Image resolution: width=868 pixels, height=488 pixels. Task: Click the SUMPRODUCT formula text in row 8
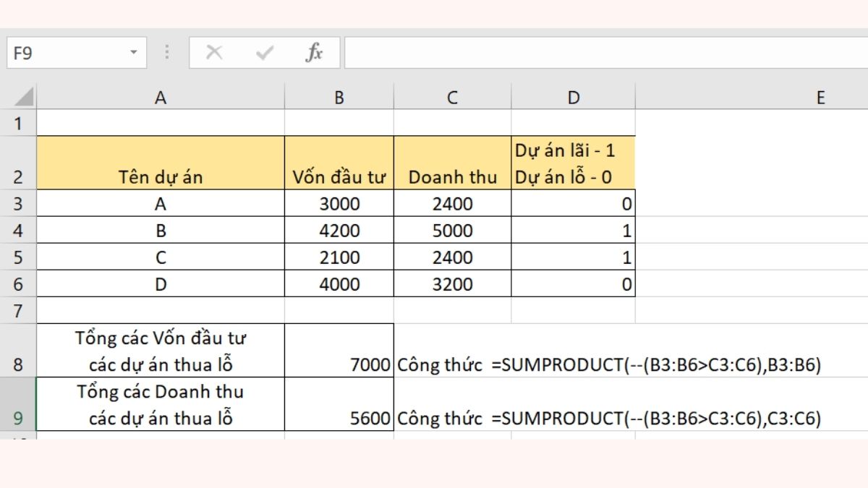click(x=608, y=365)
